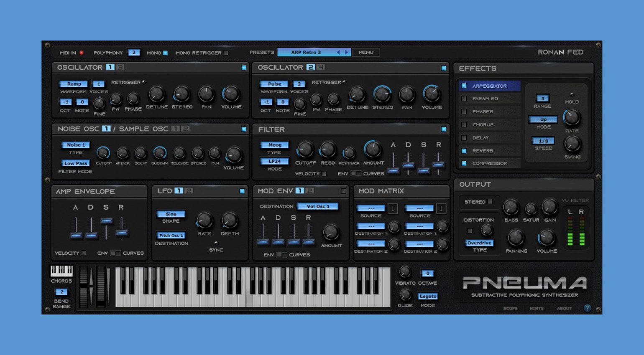Click the blue help question mark icon
644x355 pixels.
(x=588, y=308)
